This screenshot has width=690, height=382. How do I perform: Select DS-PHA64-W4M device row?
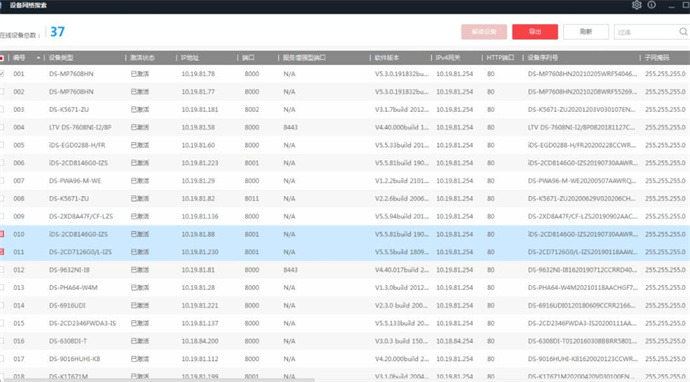(345, 287)
